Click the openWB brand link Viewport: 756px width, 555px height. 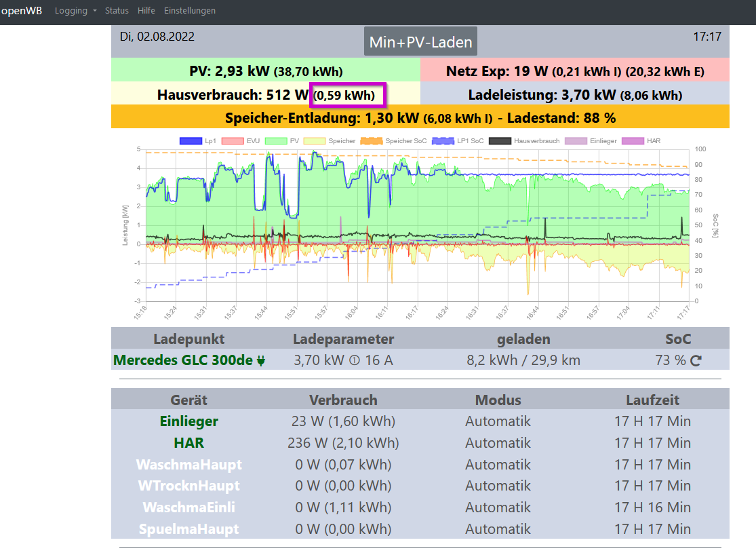(21, 11)
